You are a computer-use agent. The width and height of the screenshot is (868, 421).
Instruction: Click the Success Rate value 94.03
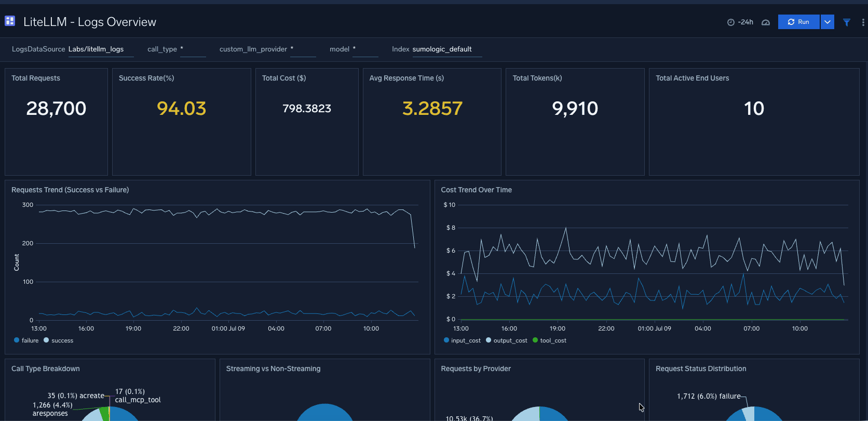click(x=181, y=108)
